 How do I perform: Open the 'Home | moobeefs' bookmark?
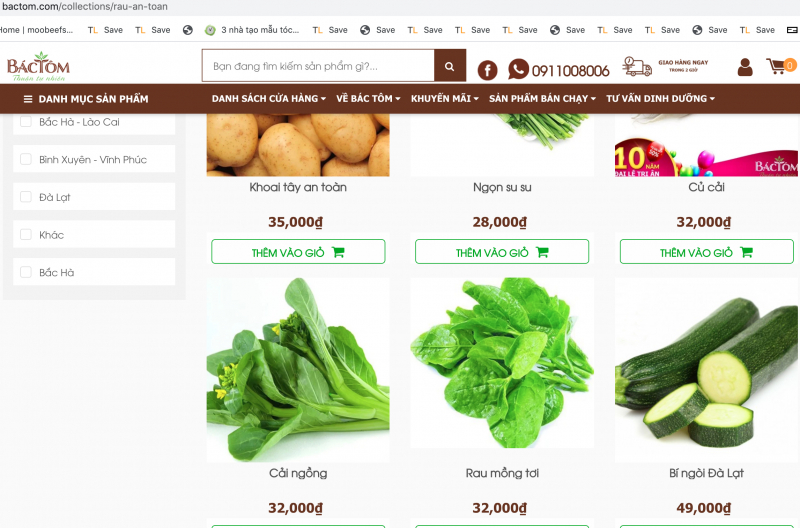coord(36,30)
